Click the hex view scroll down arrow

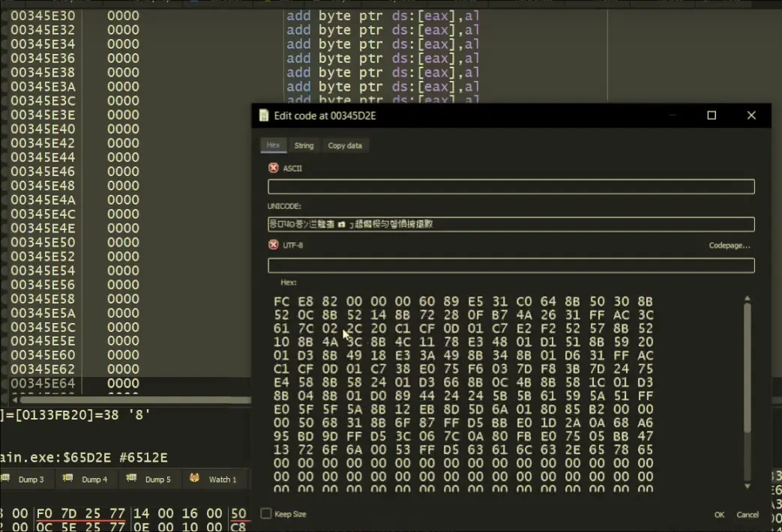point(747,486)
